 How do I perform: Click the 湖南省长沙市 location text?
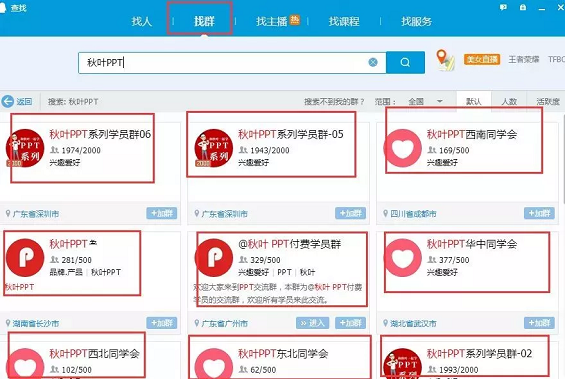[x=36, y=324]
